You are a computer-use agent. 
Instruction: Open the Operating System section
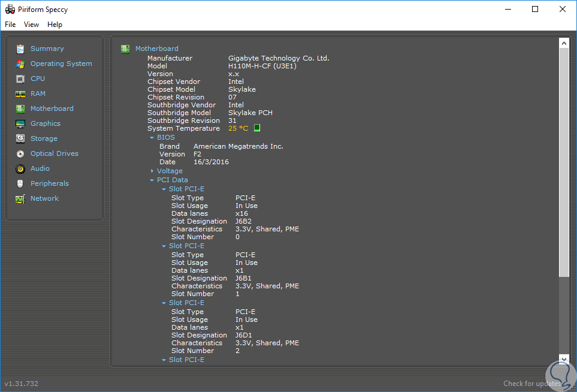[61, 64]
